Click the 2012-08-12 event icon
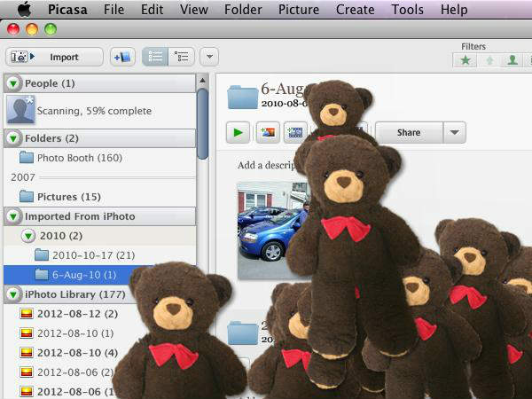The width and height of the screenshot is (532, 399). [x=27, y=314]
